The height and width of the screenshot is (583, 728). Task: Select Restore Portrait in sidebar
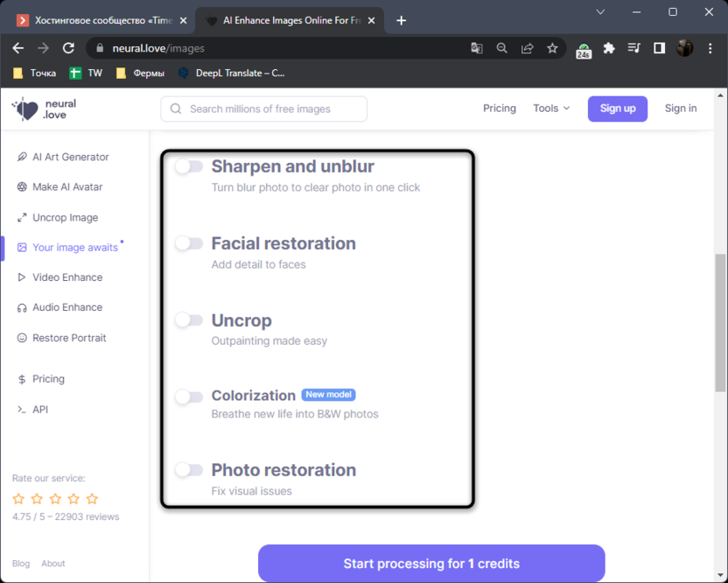[x=69, y=338]
